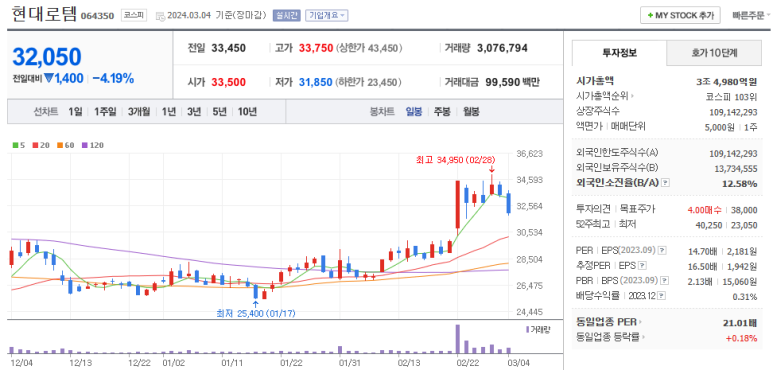Image resolution: width=773 pixels, height=370 pixels.
Task: Switch to the 투자정보 tab
Action: [619, 53]
